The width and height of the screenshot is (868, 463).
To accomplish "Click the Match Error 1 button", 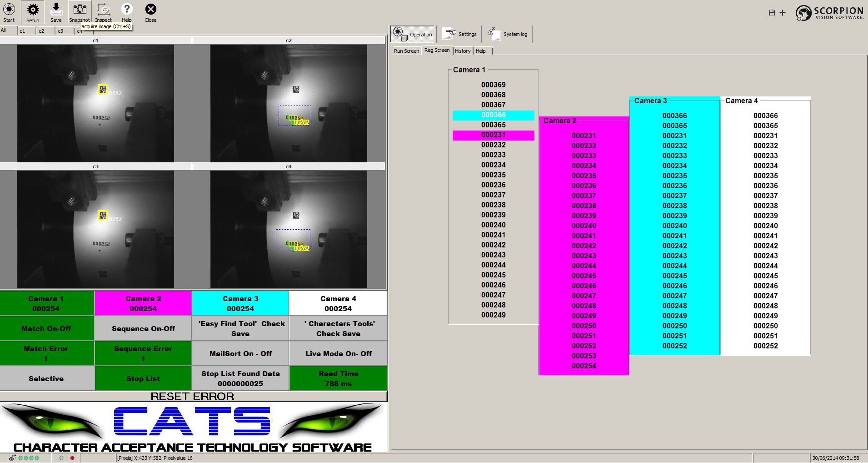I will [x=46, y=353].
